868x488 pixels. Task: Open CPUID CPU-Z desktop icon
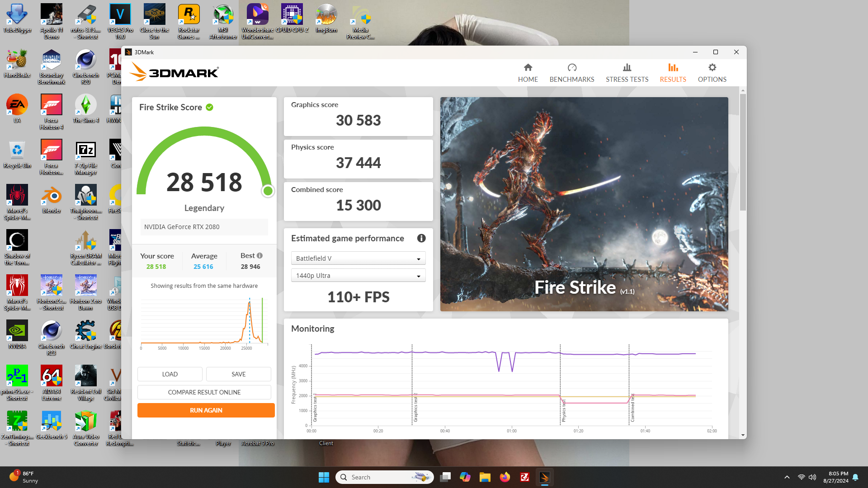pyautogui.click(x=292, y=19)
